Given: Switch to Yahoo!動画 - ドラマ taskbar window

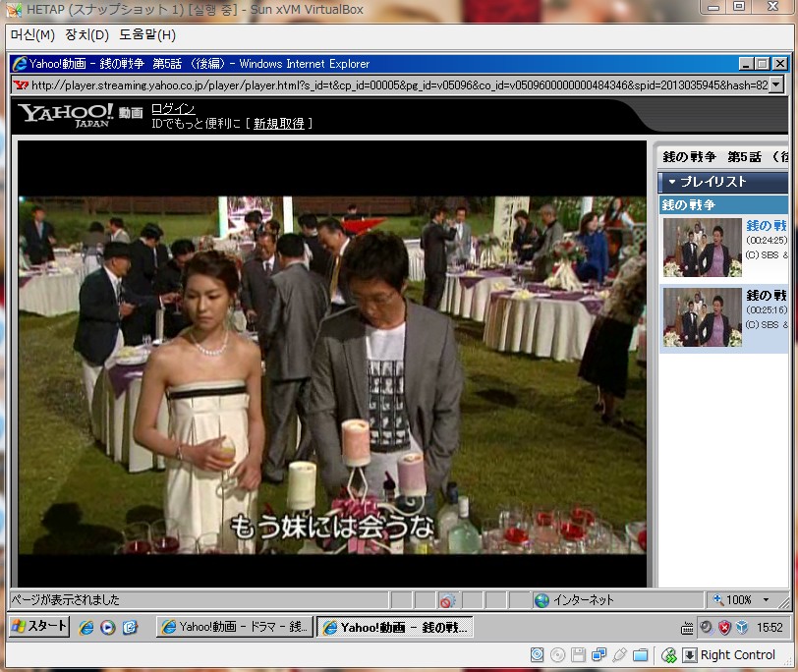Looking at the screenshot, I should click(x=235, y=627).
